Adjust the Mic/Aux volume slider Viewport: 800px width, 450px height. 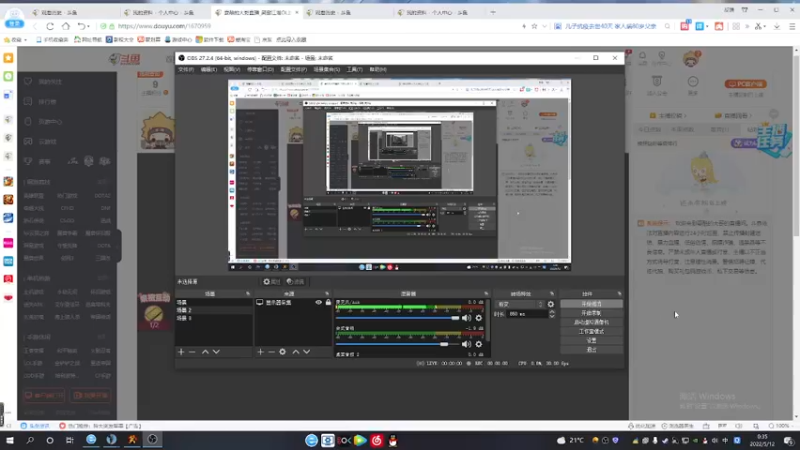(397, 318)
